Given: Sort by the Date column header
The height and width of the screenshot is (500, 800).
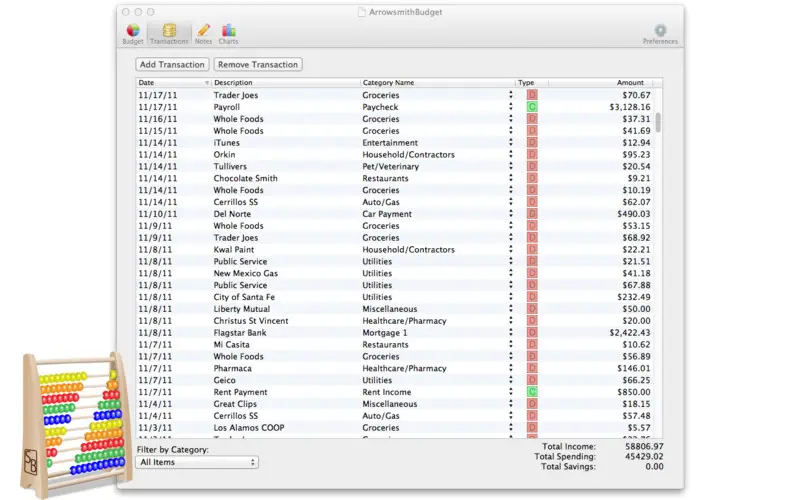Looking at the screenshot, I should click(173, 83).
